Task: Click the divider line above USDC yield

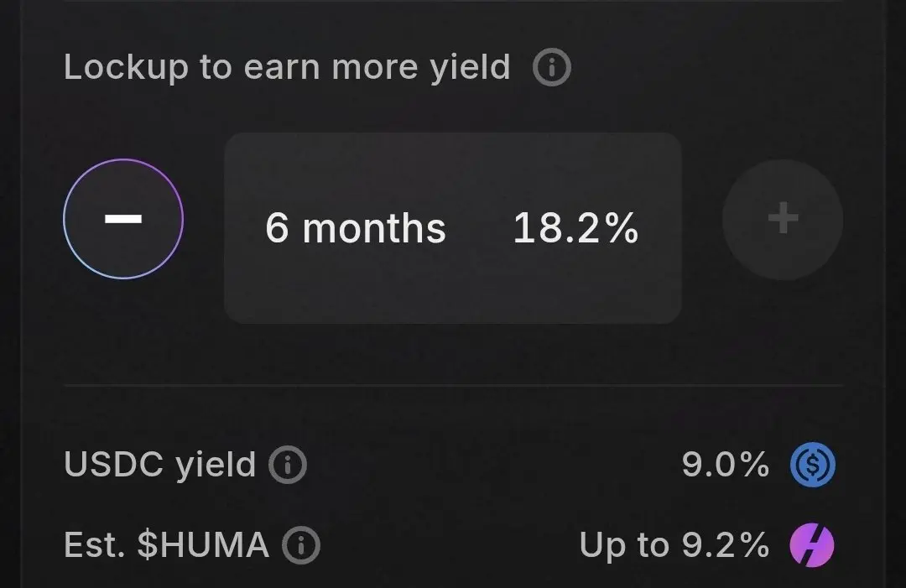Action: pos(453,385)
